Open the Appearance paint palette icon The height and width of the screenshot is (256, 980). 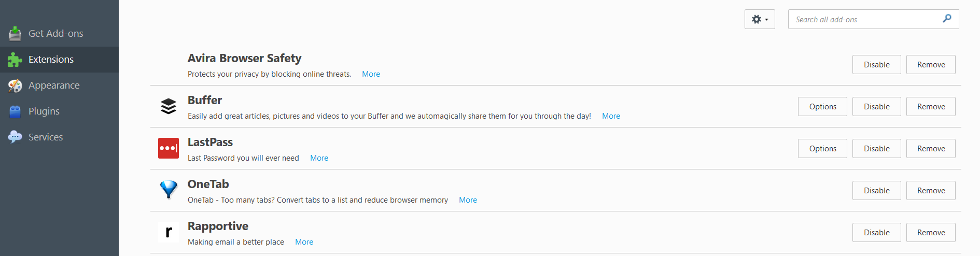(x=15, y=86)
